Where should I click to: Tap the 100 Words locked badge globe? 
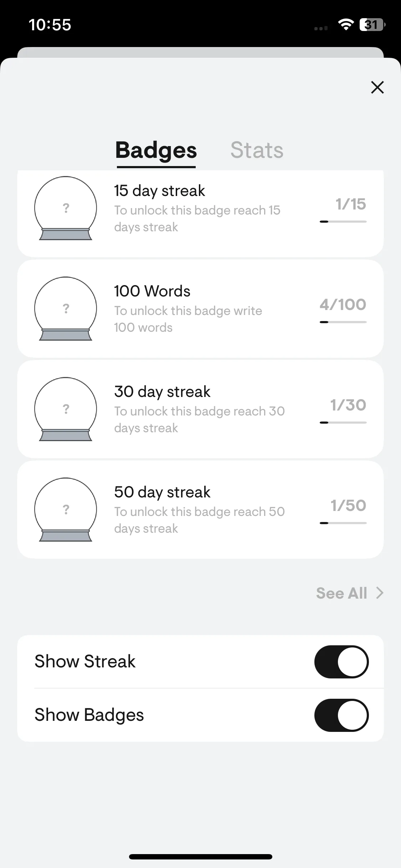point(66,309)
